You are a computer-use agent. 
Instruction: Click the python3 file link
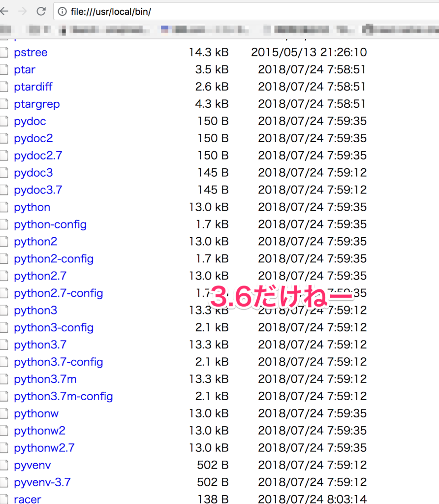pyautogui.click(x=35, y=311)
